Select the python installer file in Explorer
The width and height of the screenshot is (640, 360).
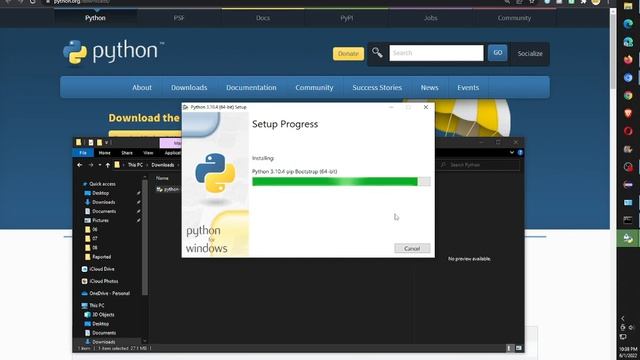[168, 189]
